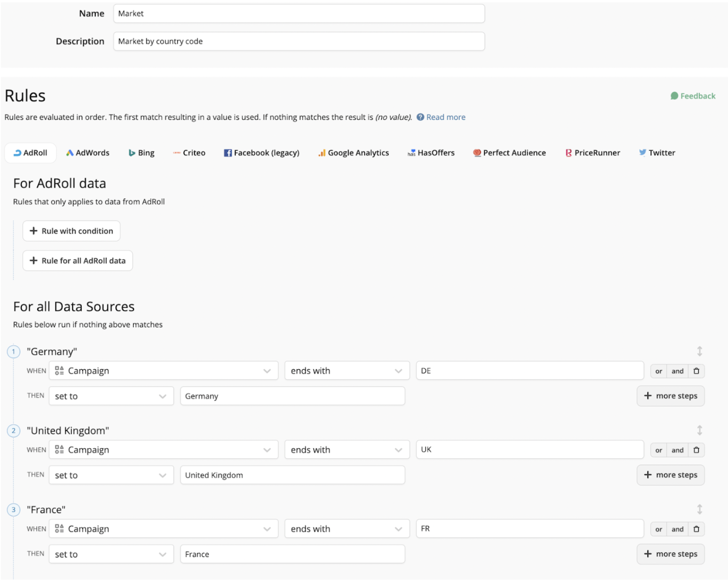Delete the Germany rule via trash icon
728x584 pixels.
click(696, 371)
